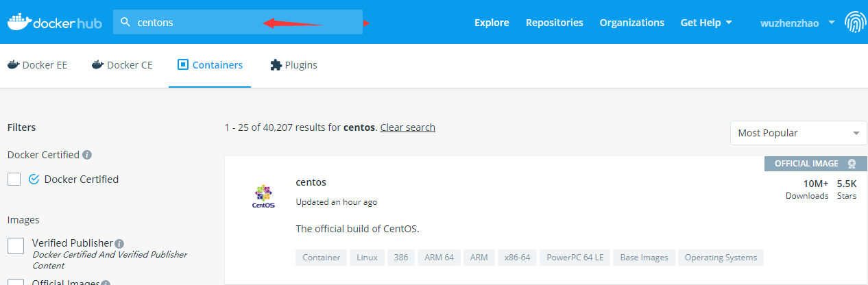Click the '1 - 25 of 40,207 results' text
Image resolution: width=868 pixels, height=285 pixels.
pyautogui.click(x=282, y=127)
